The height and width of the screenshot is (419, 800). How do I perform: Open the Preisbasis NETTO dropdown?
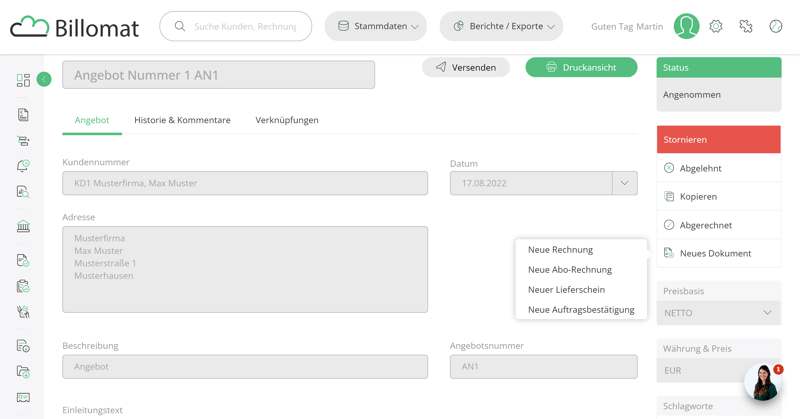click(x=718, y=313)
